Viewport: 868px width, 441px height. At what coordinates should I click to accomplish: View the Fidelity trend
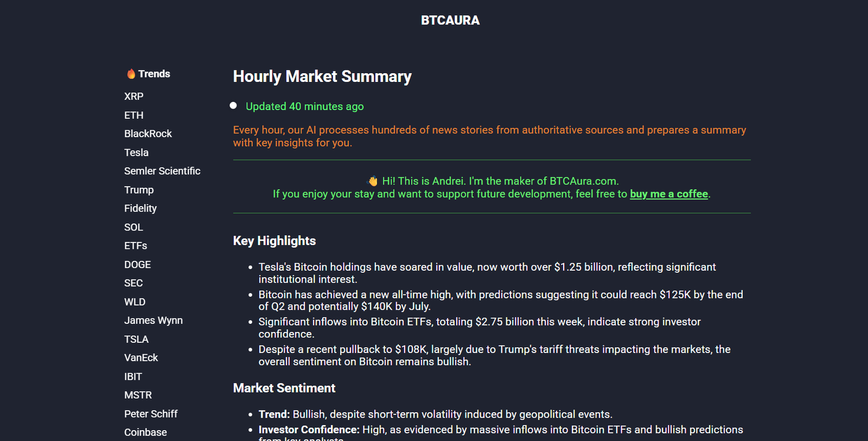(140, 208)
